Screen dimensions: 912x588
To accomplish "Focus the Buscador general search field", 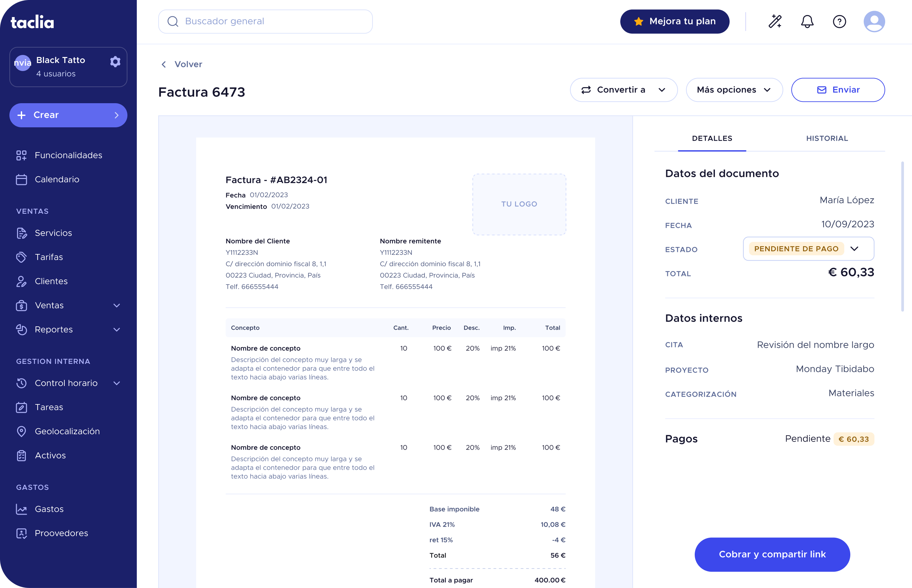I will pyautogui.click(x=265, y=21).
